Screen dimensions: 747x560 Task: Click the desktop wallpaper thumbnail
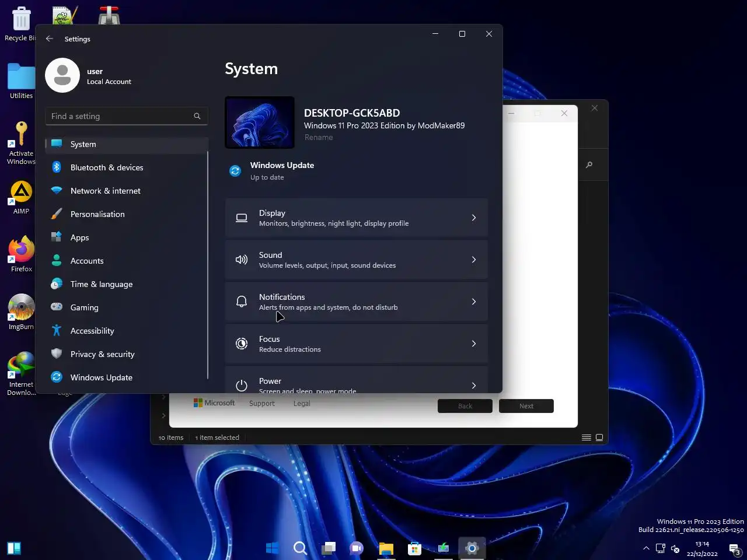pyautogui.click(x=260, y=123)
